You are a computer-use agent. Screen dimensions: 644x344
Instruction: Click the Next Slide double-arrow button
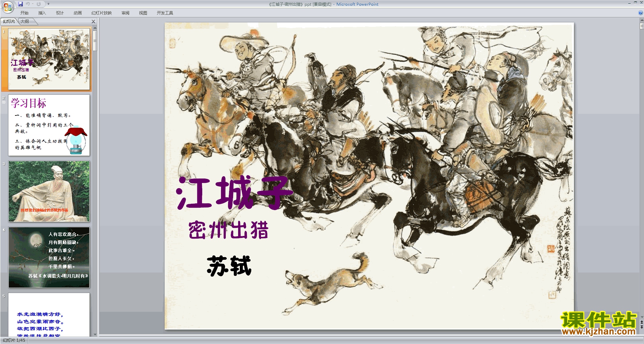642,327
